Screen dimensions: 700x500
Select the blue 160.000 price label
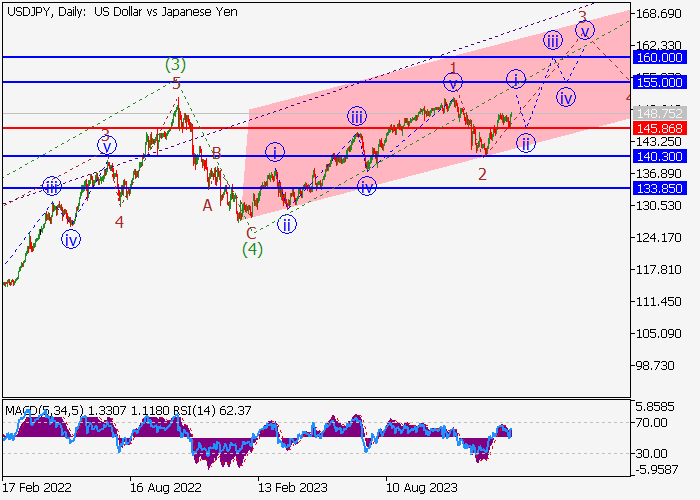tap(659, 58)
